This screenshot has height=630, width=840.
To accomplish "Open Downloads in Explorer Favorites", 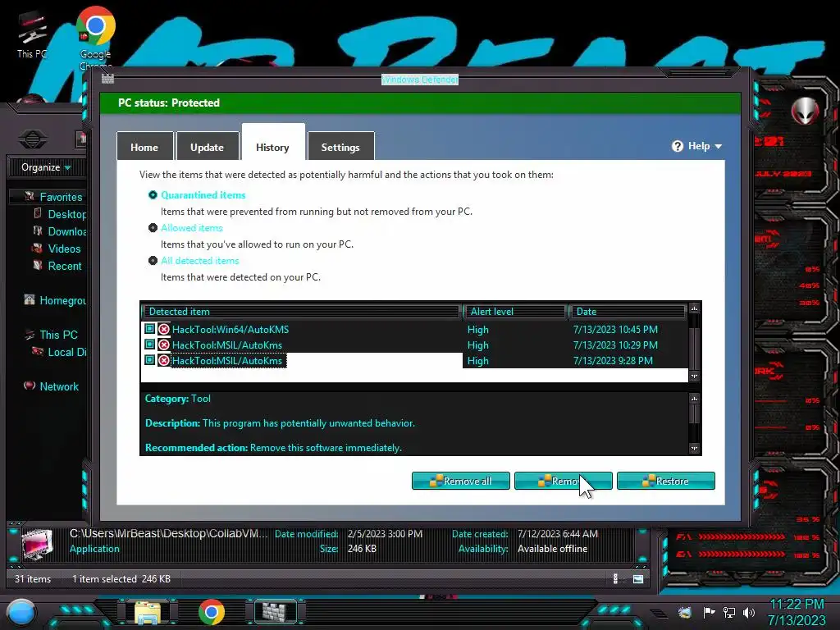I will (x=66, y=231).
